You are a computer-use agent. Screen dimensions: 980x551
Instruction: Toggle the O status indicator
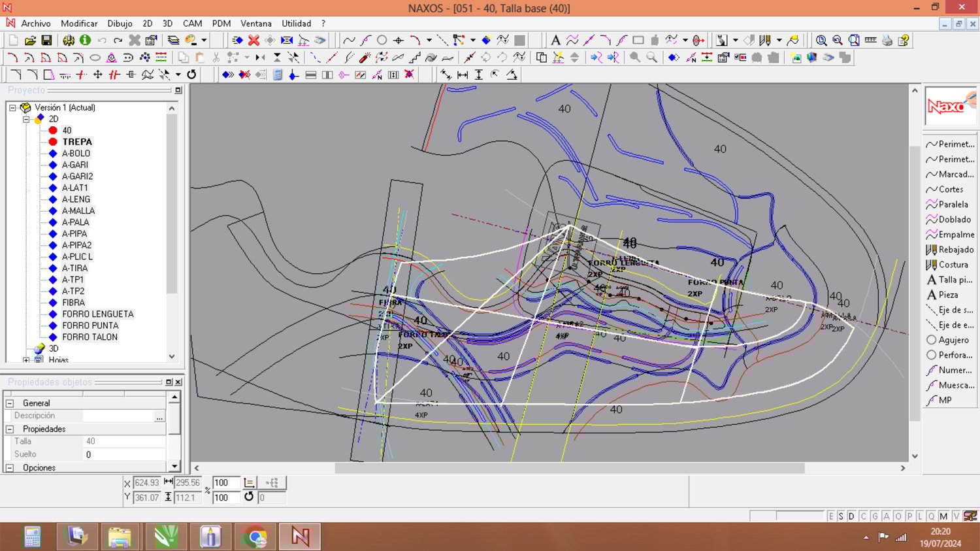pos(898,516)
